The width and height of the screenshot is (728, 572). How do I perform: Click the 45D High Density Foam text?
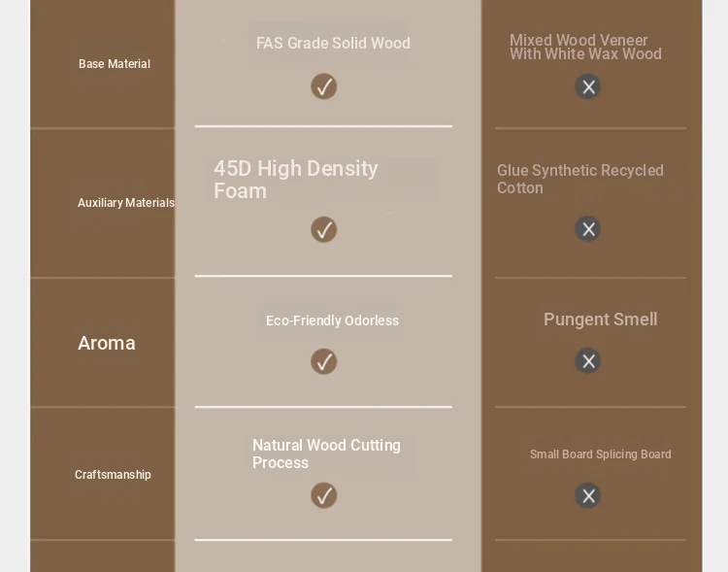[296, 180]
